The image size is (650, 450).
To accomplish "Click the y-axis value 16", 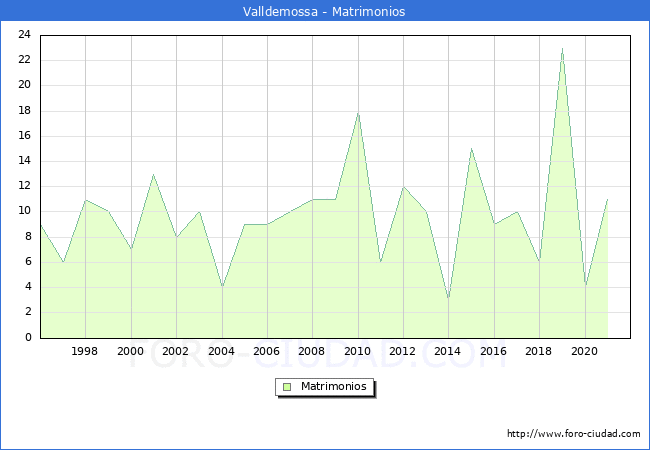I will tap(24, 135).
